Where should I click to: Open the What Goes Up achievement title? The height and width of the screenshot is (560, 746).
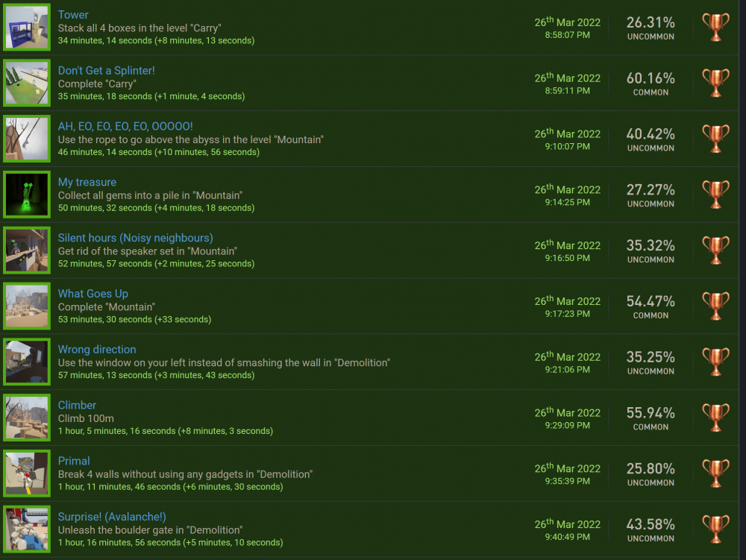coord(93,294)
